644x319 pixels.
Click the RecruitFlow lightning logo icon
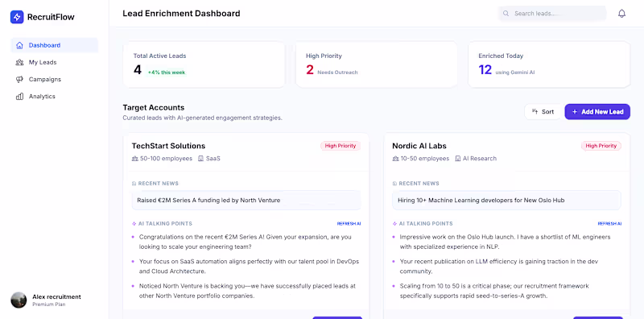tap(17, 17)
